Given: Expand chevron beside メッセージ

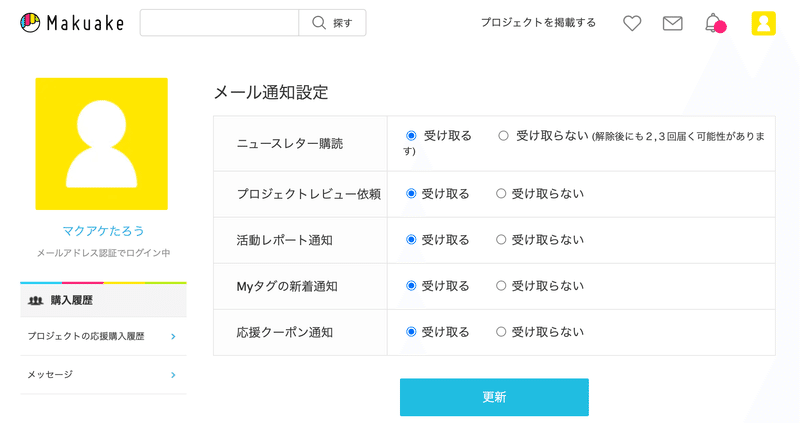Looking at the screenshot, I should 173,375.
